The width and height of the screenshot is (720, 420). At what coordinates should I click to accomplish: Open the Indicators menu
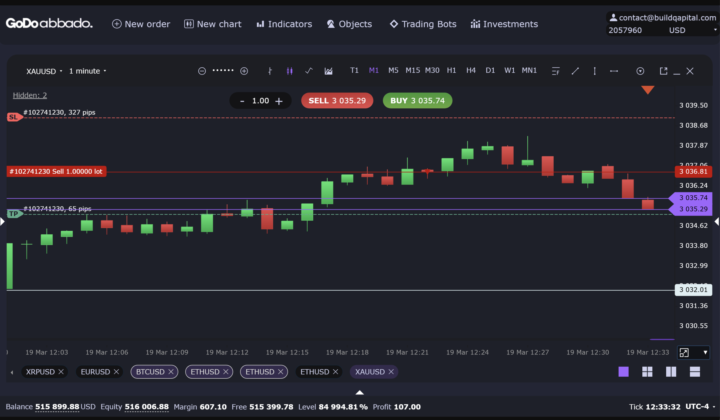pos(284,24)
